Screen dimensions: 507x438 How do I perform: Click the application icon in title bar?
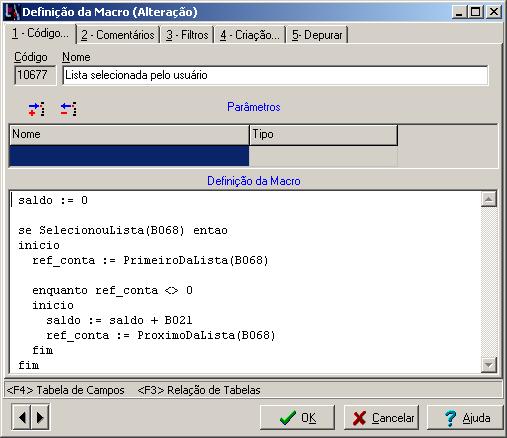[12, 12]
